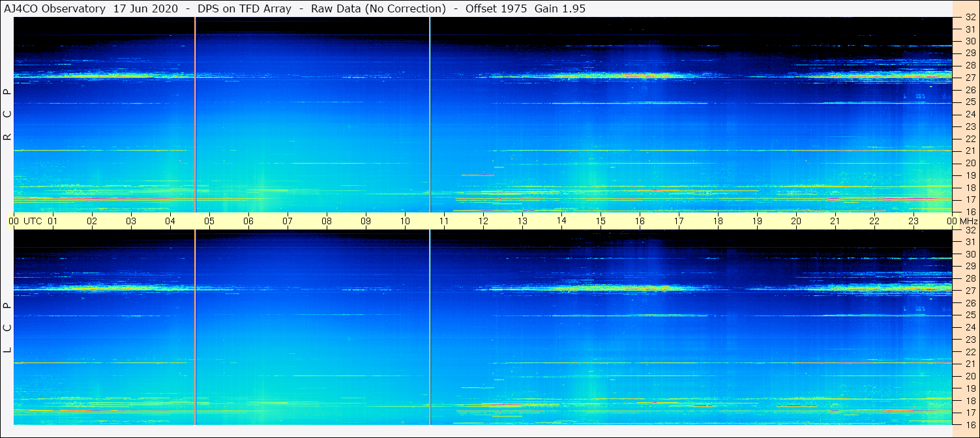Click the '00 UTC' label starting the time axis
This screenshot has height=438, width=980.
pos(25,221)
